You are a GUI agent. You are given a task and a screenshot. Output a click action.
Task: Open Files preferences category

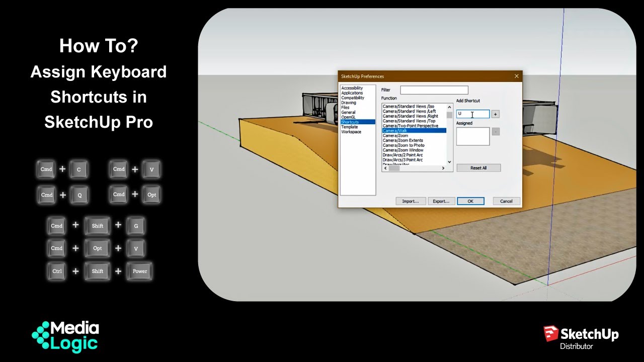(x=345, y=108)
